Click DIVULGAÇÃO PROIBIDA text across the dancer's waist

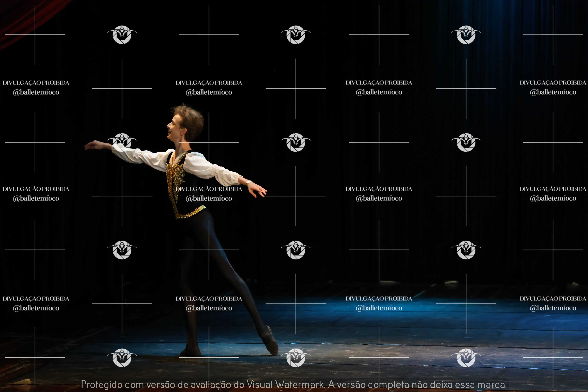point(209,189)
